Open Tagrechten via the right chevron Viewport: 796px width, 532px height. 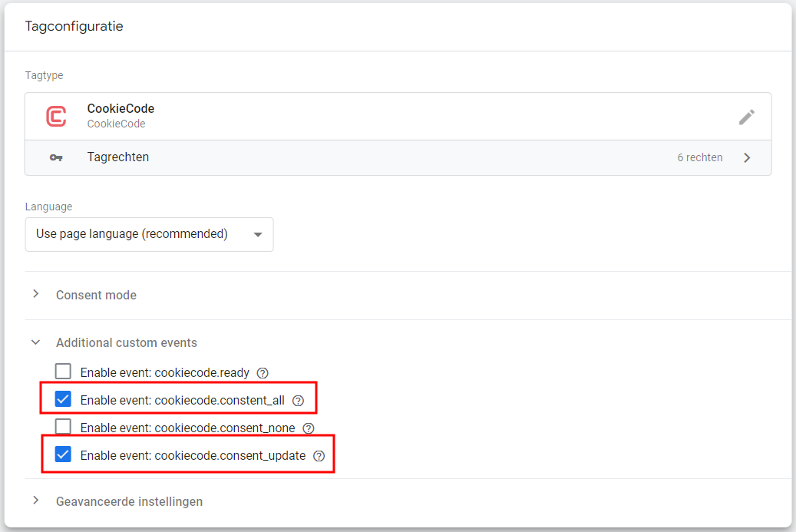(747, 158)
